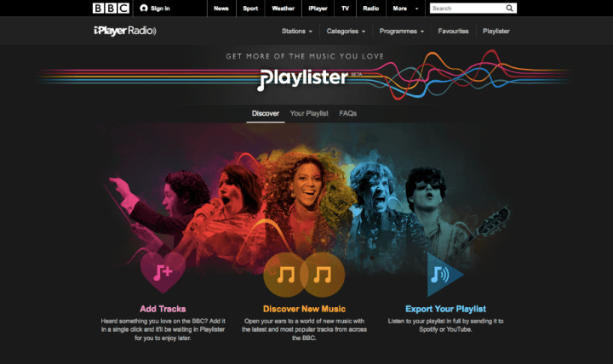Select the Discover tab
The width and height of the screenshot is (613, 364).
click(266, 113)
